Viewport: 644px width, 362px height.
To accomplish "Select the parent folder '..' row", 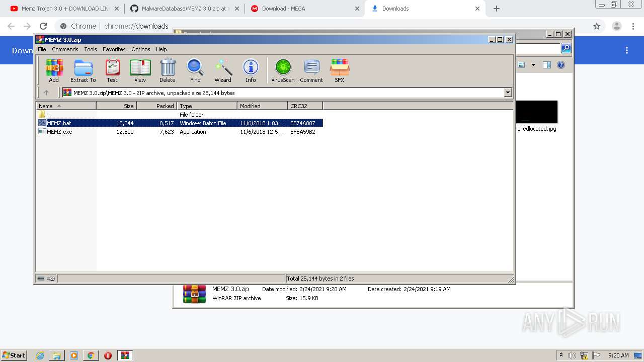I will pyautogui.click(x=180, y=115).
